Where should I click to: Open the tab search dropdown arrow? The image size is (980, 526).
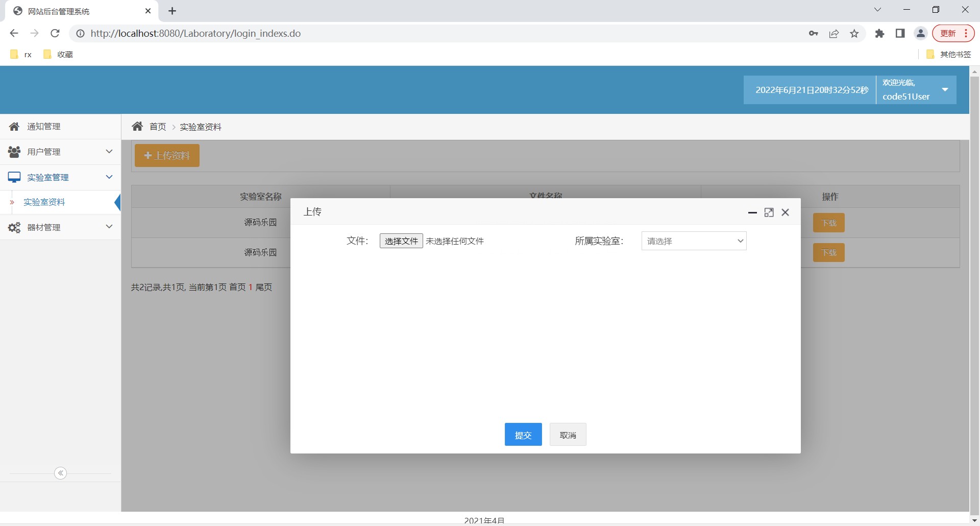877,10
